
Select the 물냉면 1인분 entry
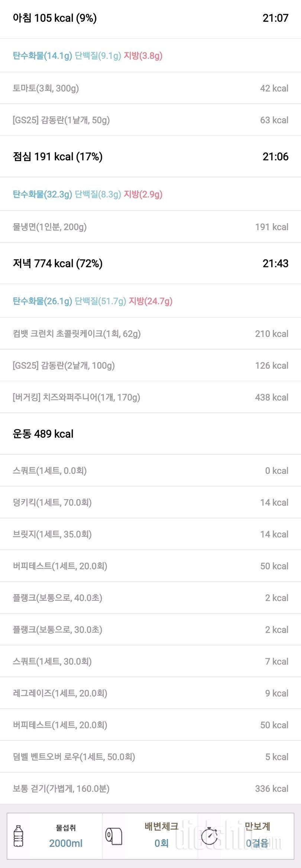(150, 227)
